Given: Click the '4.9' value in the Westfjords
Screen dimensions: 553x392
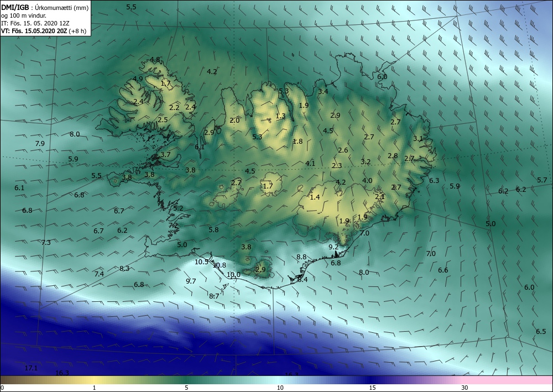Looking at the screenshot, I should [x=138, y=79].
